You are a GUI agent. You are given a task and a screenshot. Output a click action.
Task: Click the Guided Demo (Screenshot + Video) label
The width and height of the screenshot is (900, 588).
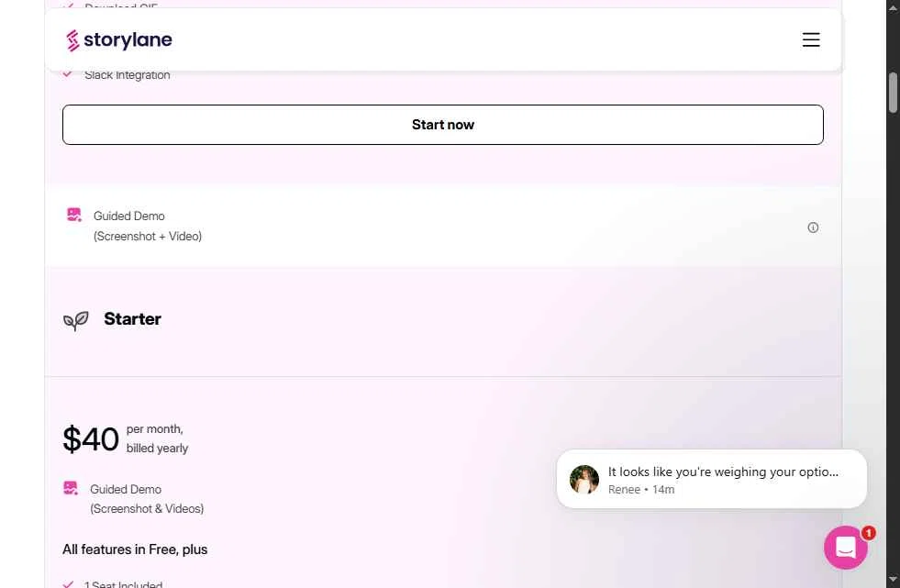(x=148, y=226)
